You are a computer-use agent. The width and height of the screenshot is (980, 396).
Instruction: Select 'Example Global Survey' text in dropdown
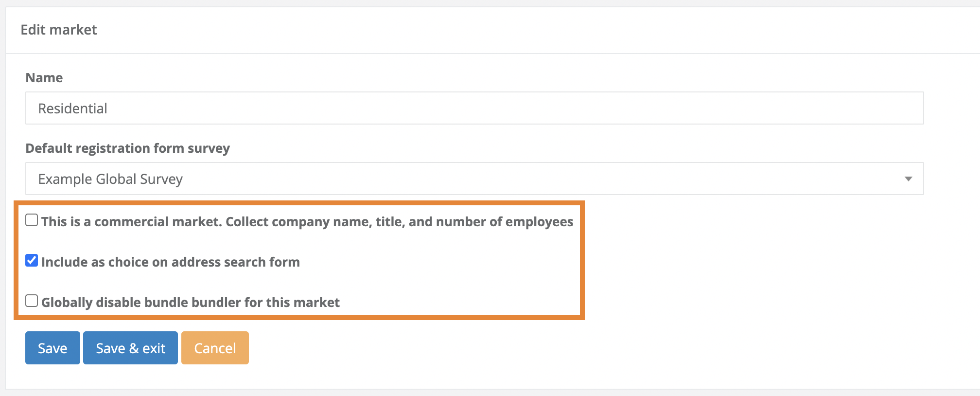(110, 179)
